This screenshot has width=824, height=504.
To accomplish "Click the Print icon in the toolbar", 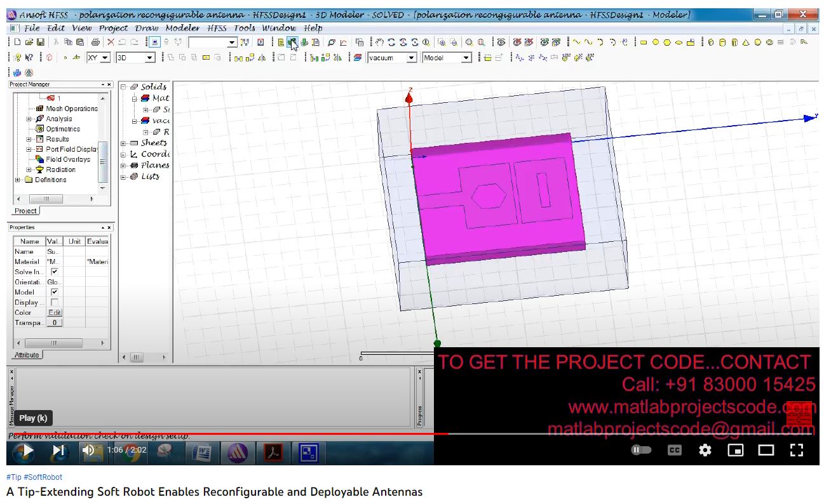I will point(95,43).
